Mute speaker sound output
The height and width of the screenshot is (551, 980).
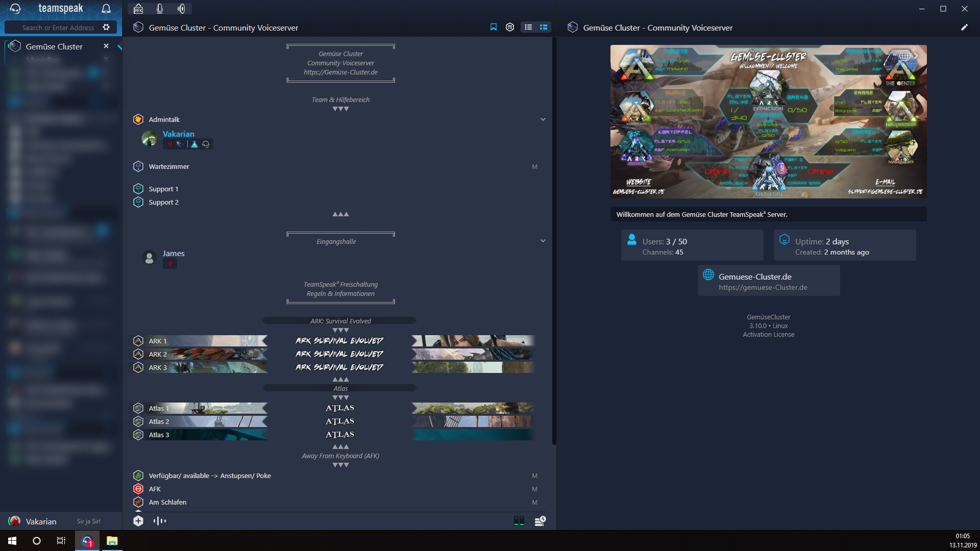(181, 9)
